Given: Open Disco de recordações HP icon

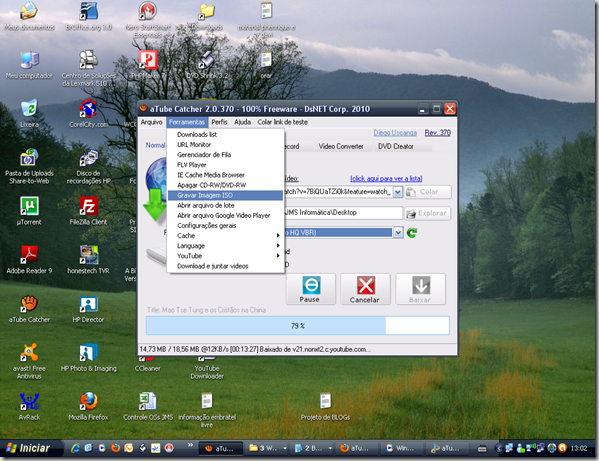Looking at the screenshot, I should [x=88, y=166].
